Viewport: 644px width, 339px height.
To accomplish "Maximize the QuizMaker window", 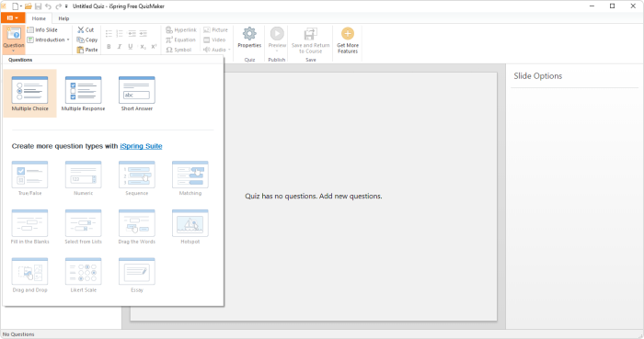I will (x=612, y=6).
